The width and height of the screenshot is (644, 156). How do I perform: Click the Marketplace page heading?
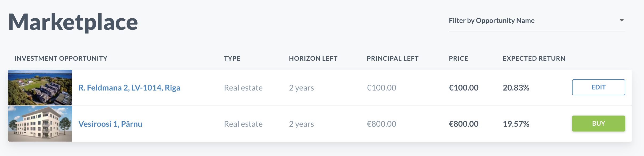[x=73, y=22]
